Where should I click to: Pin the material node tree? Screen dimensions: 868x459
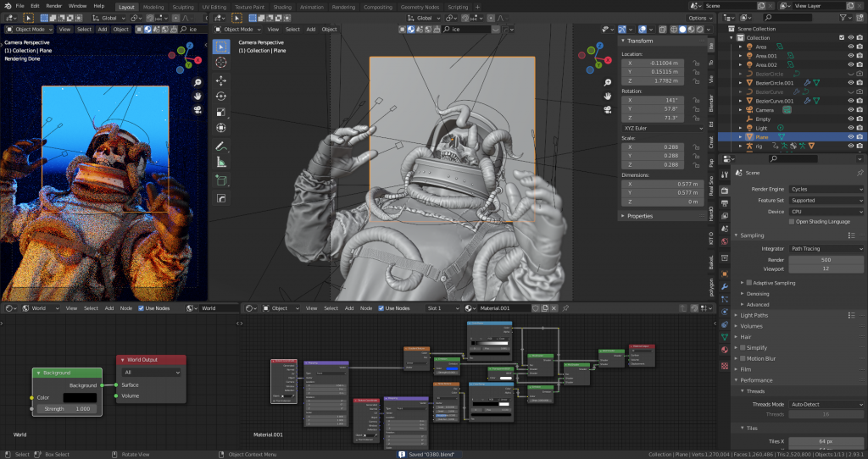coord(565,308)
